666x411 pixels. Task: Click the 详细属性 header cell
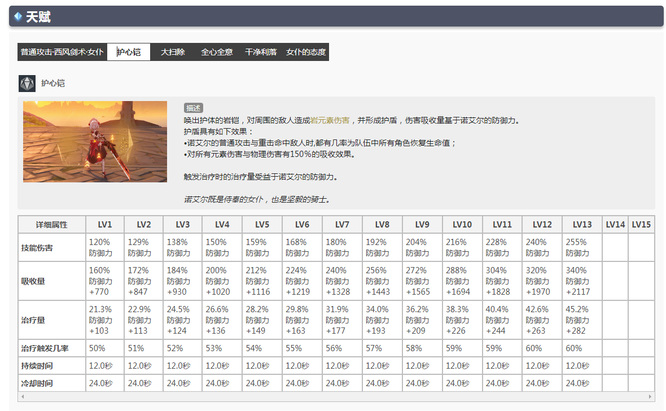click(x=52, y=224)
